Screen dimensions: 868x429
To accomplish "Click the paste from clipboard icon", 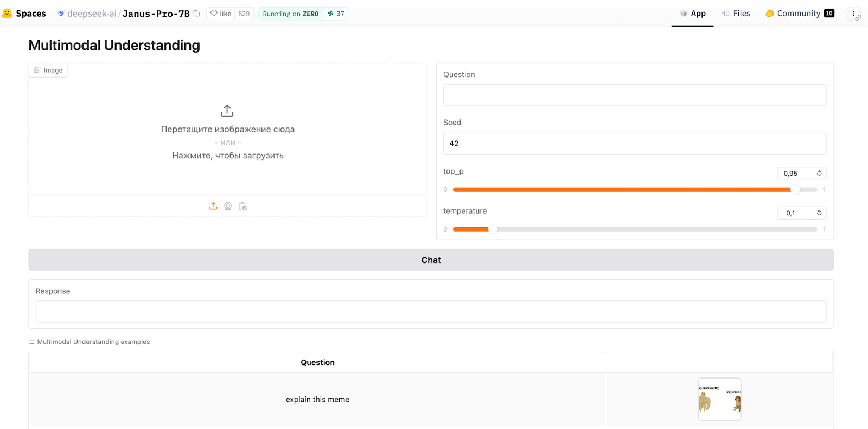I will coord(242,206).
